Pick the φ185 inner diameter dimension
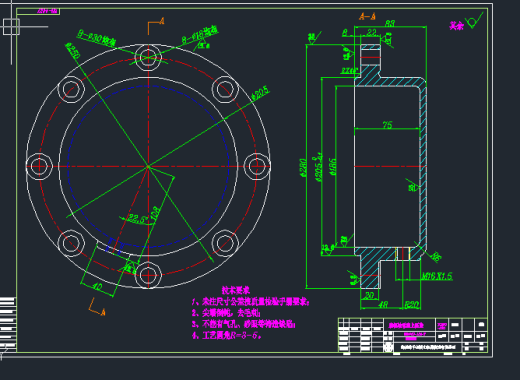Viewport: 520px width, 380px height. coord(333,167)
